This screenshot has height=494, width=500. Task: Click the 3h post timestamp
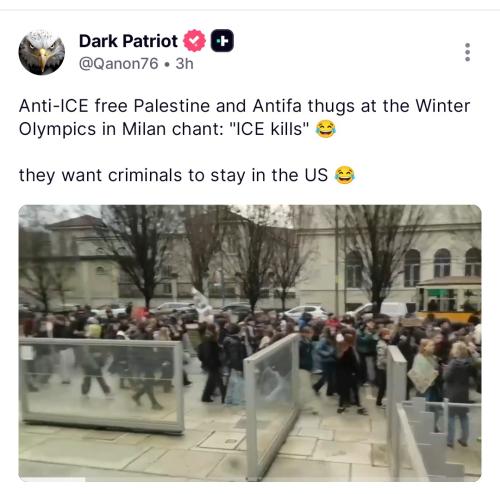(x=184, y=64)
